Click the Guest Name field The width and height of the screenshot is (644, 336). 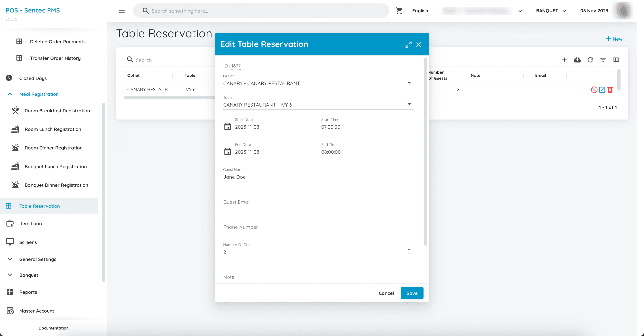click(x=317, y=177)
